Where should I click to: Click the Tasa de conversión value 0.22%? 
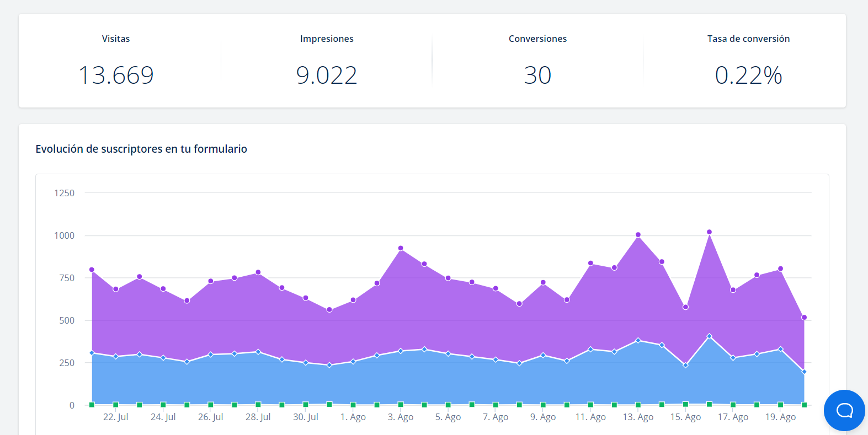(x=748, y=75)
